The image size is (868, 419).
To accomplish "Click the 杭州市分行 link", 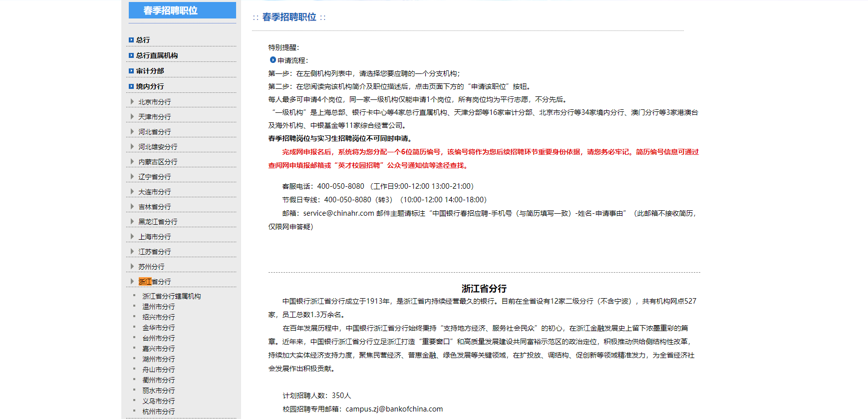I will click(159, 412).
